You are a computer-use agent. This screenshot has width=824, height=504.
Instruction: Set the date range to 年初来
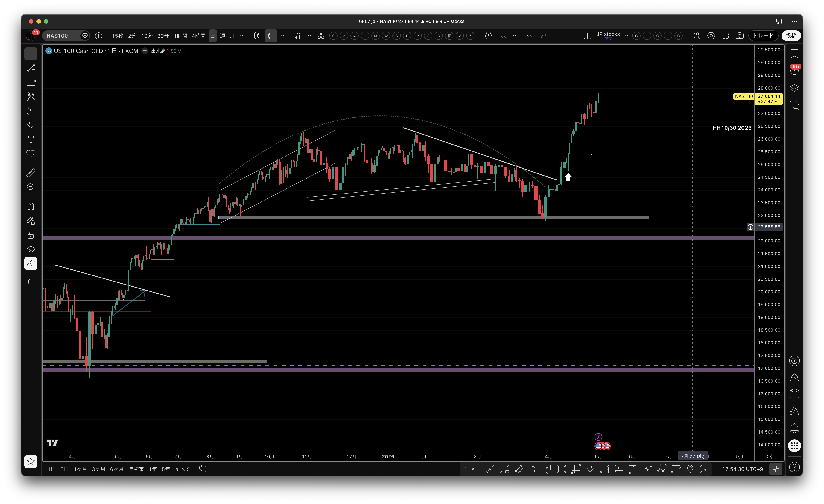tap(136, 469)
